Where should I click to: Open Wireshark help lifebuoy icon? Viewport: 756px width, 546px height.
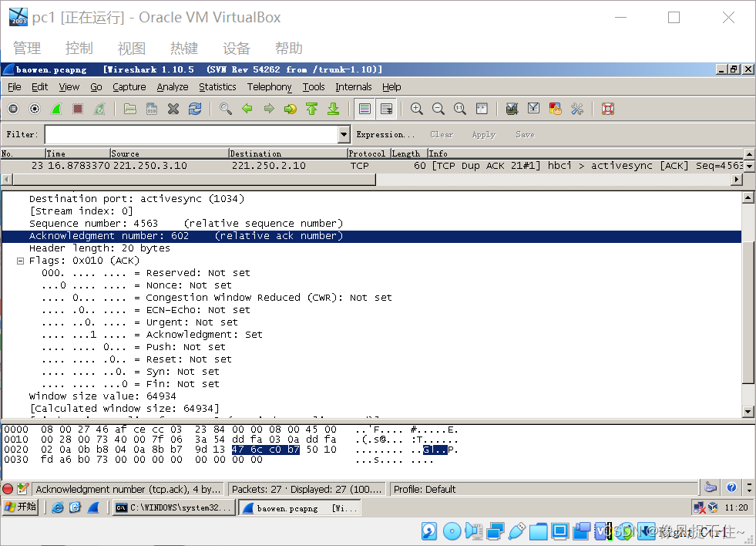[x=608, y=109]
